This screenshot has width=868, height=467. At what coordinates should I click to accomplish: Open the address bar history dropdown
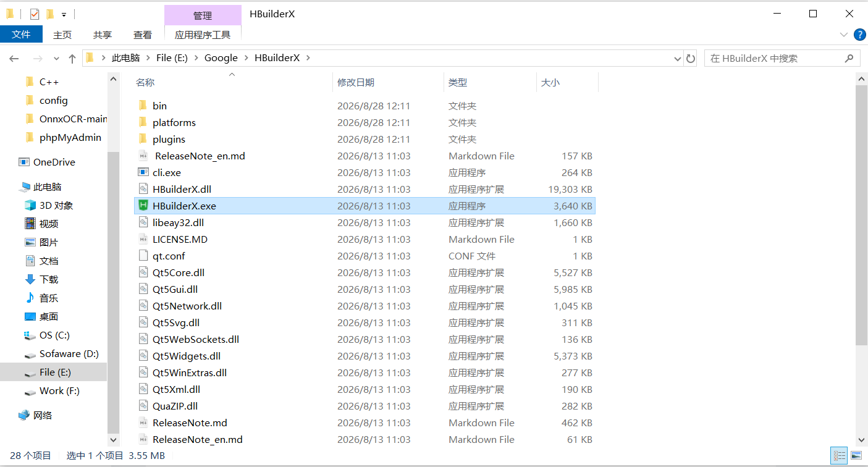click(678, 58)
